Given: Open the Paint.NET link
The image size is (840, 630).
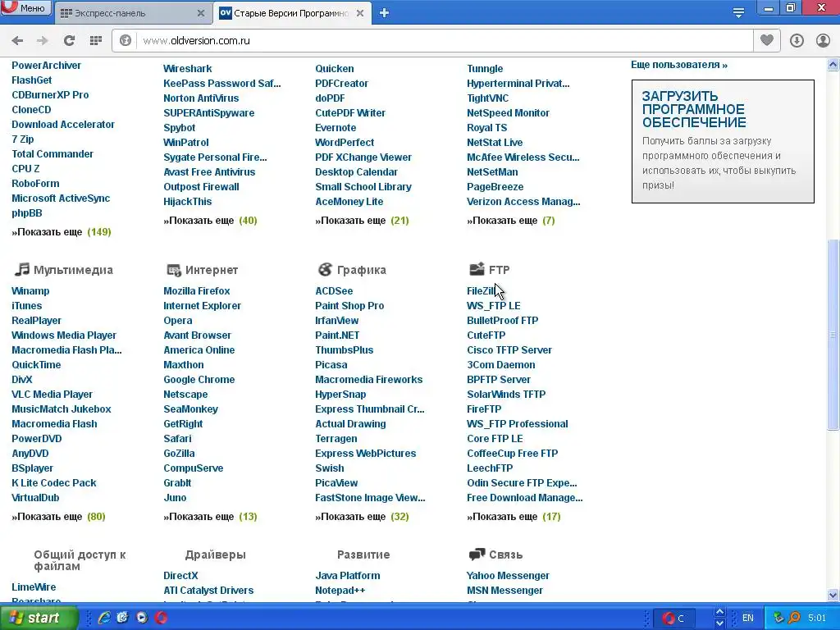Looking at the screenshot, I should point(337,336).
